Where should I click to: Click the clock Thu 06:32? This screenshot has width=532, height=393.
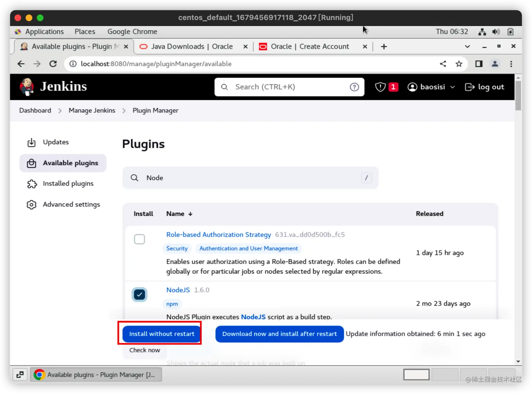click(452, 32)
